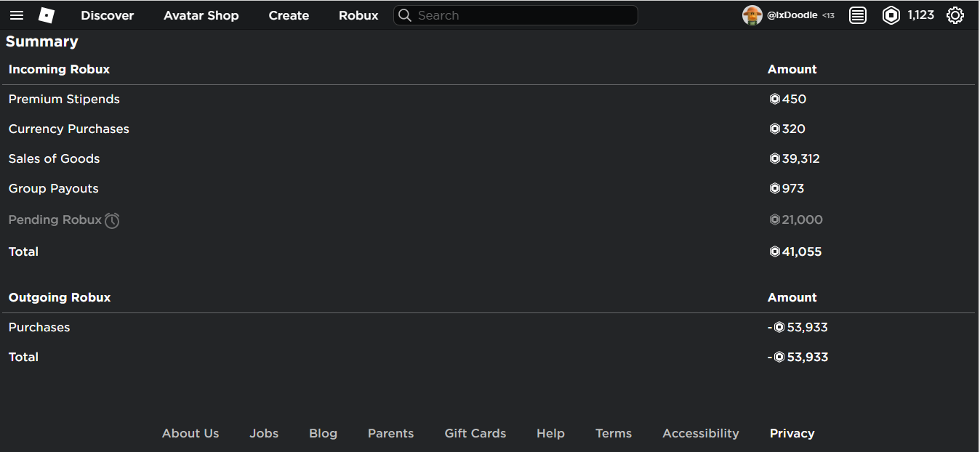980x452 pixels.
Task: Click the Pending Robux clock icon
Action: point(112,220)
